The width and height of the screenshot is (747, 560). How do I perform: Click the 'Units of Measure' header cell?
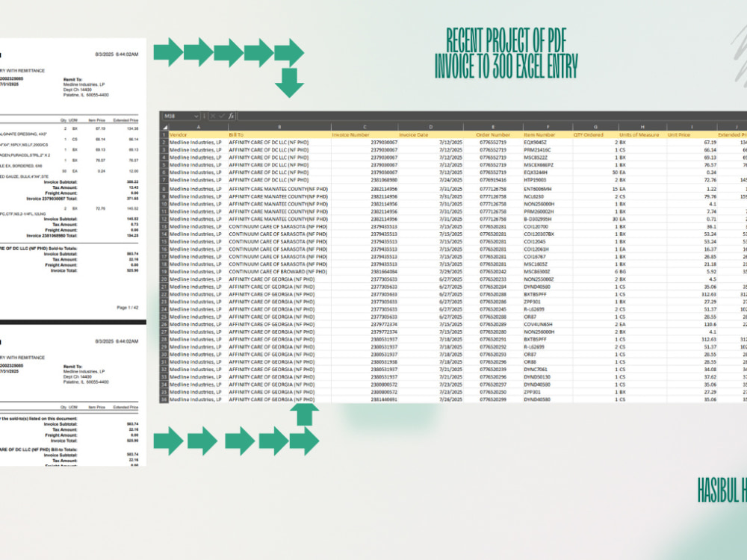(642, 134)
